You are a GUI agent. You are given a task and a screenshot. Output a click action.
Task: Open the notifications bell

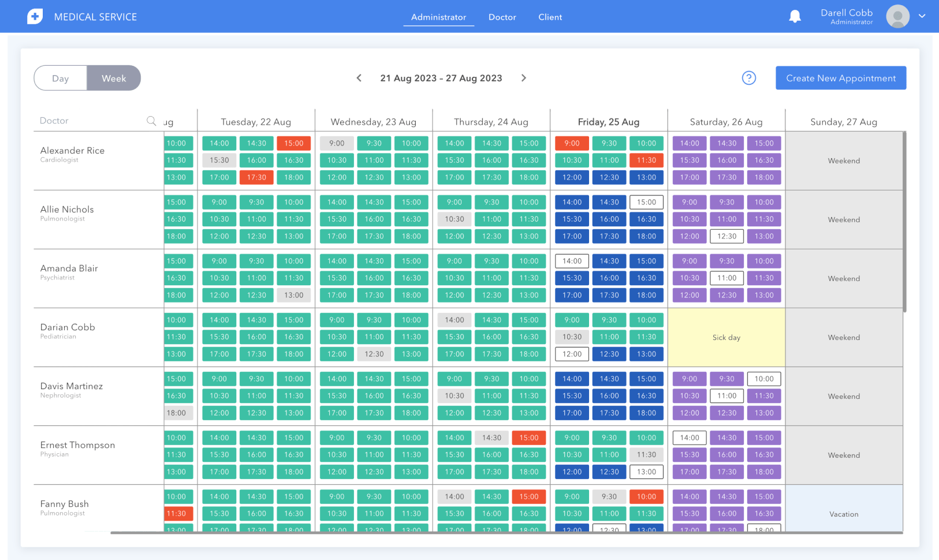pyautogui.click(x=795, y=17)
